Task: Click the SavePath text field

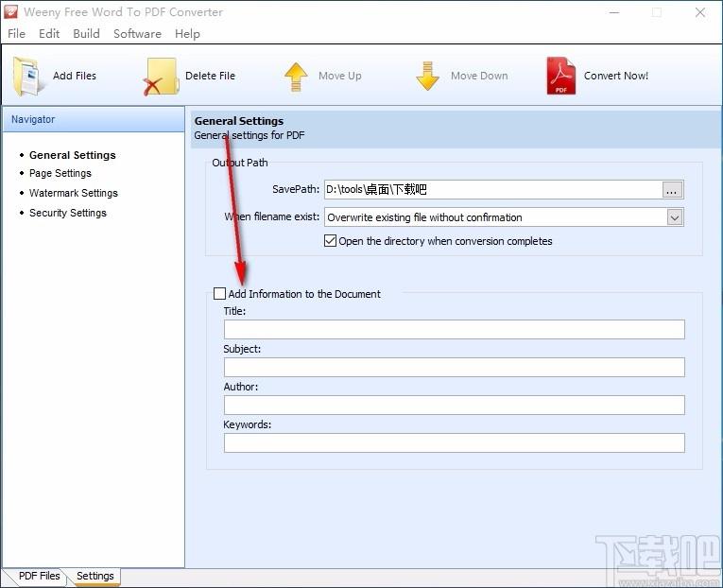Action: 492,190
